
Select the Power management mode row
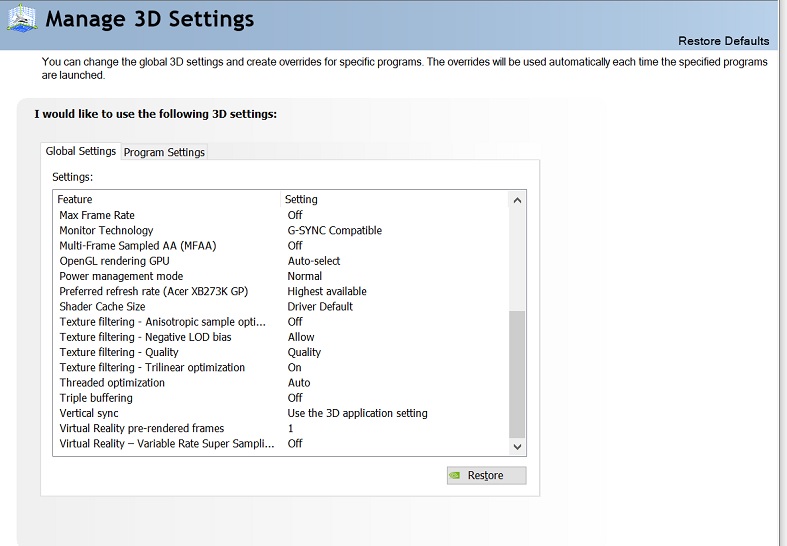(x=121, y=276)
